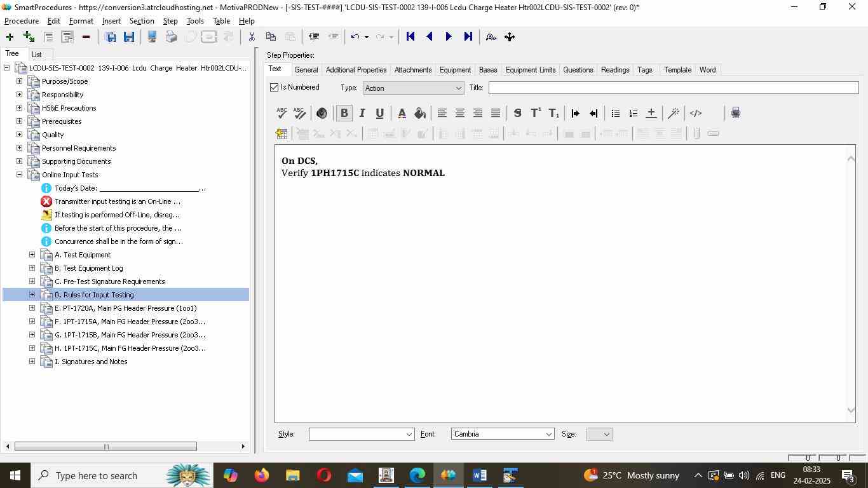Click the undo arrow icon
This screenshot has width=868, height=488.
pos(355,37)
